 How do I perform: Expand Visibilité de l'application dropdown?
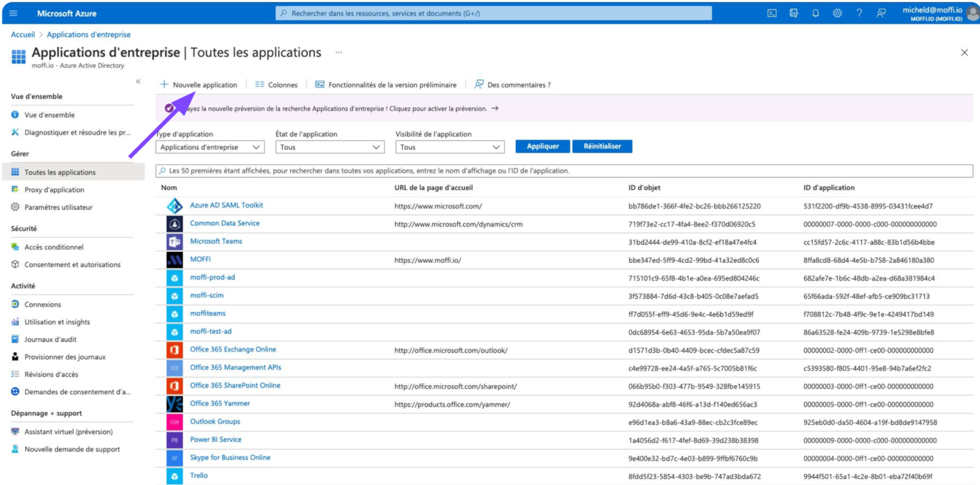pyautogui.click(x=450, y=147)
